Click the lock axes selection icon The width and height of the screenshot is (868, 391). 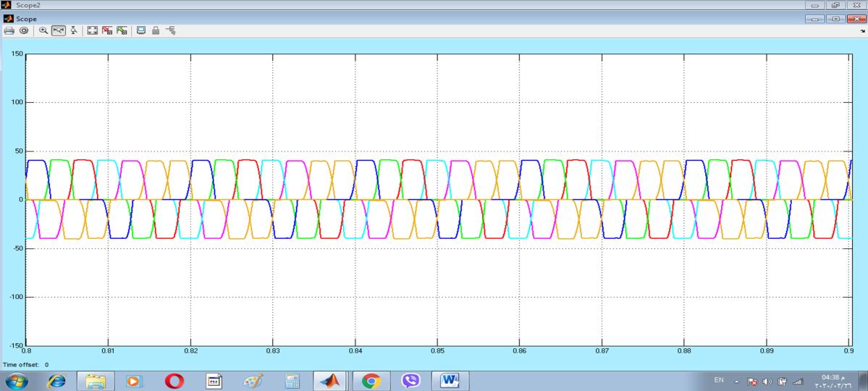point(156,31)
